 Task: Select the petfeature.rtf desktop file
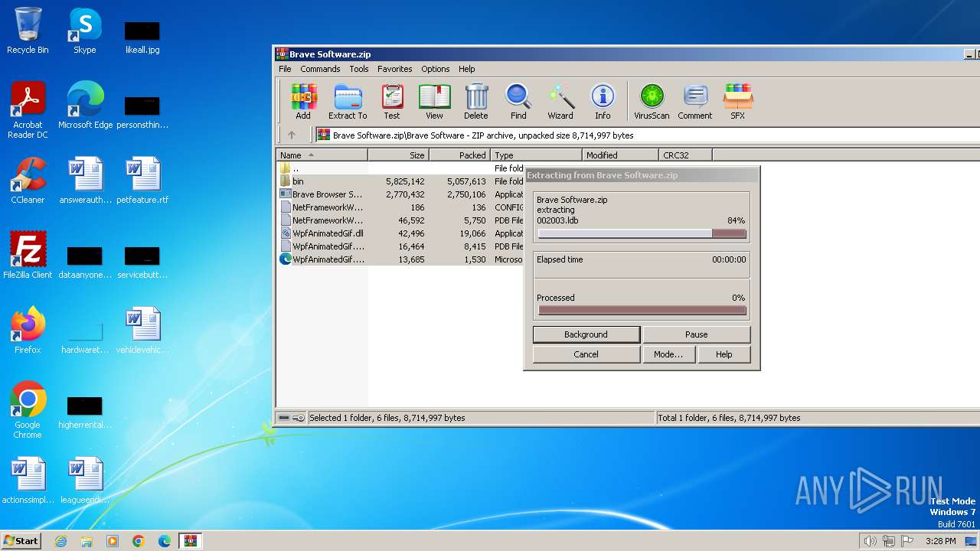tap(142, 181)
